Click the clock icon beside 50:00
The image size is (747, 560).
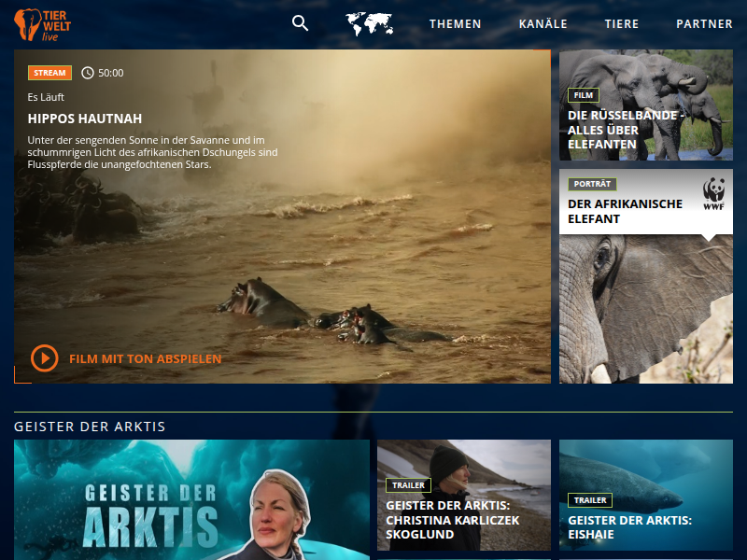88,73
